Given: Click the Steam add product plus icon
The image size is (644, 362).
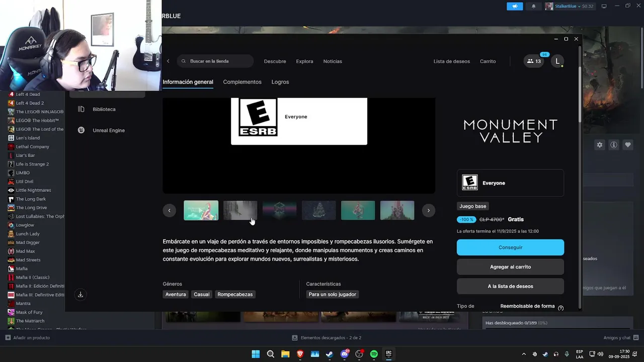Looking at the screenshot, I should pyautogui.click(x=8, y=337).
